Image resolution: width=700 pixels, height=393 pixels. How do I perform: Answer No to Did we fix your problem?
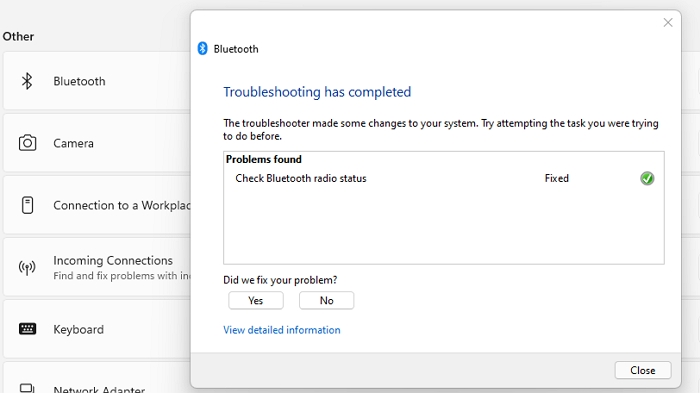[x=326, y=301]
